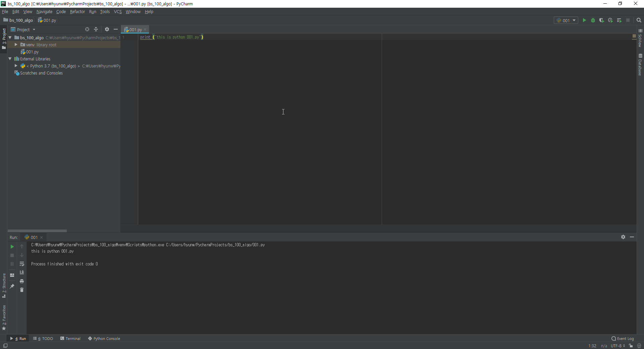Open the Navigate menu
644x349 pixels.
pyautogui.click(x=44, y=12)
